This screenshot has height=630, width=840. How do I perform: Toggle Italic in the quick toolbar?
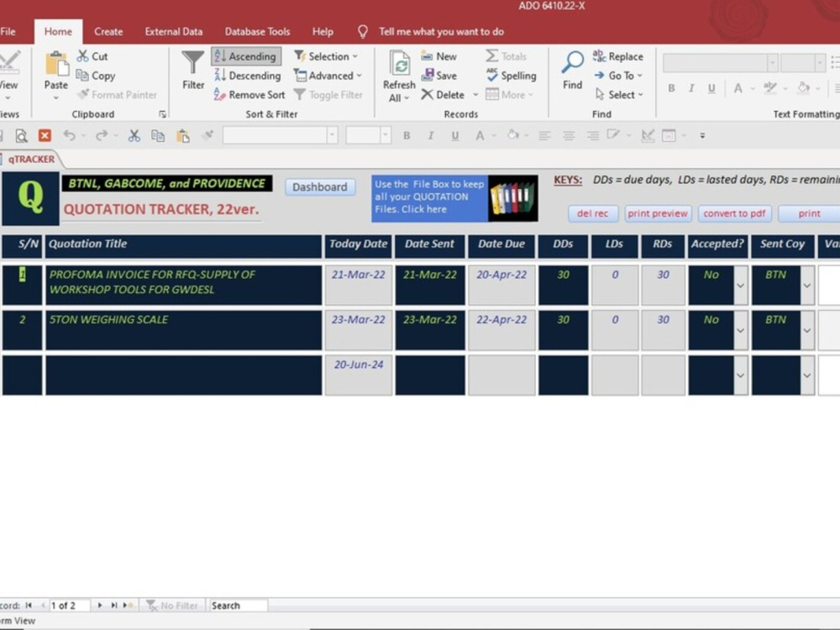(431, 135)
